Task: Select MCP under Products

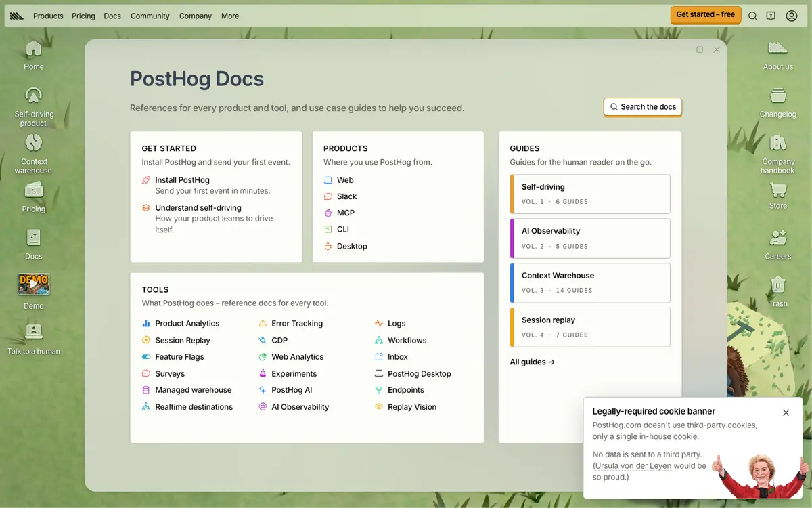Action: 346,213
